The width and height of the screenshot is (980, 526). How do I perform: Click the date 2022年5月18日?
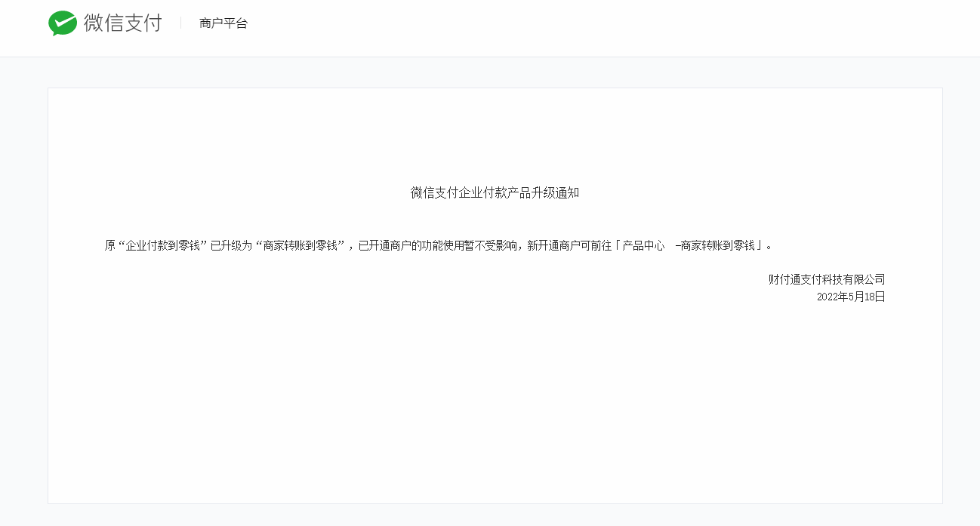(x=851, y=297)
